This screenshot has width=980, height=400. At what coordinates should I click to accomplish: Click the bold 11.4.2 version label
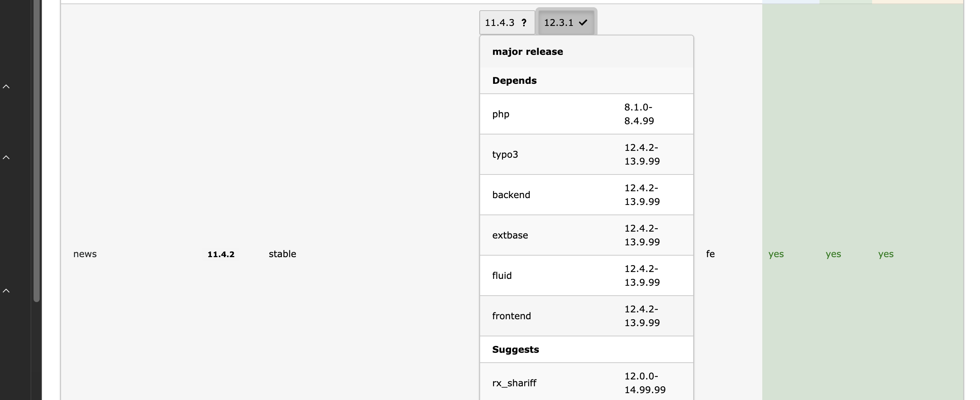[221, 254]
